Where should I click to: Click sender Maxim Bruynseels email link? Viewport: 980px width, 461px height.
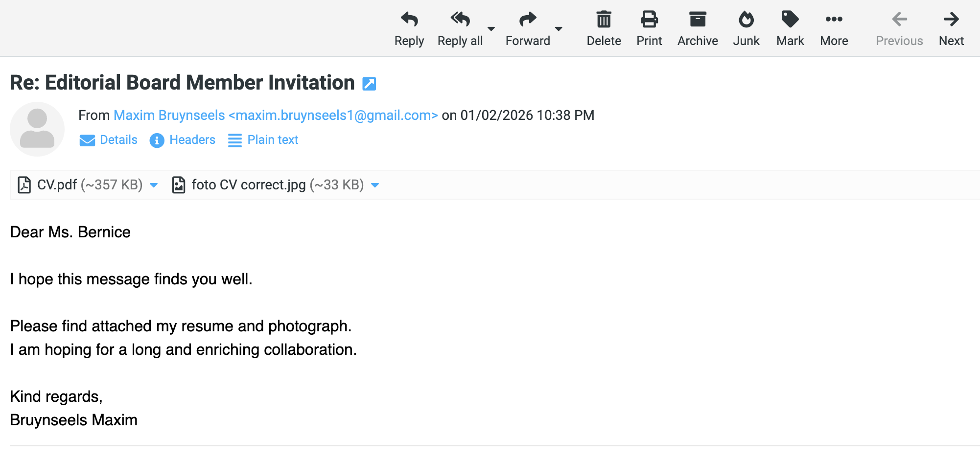click(276, 115)
